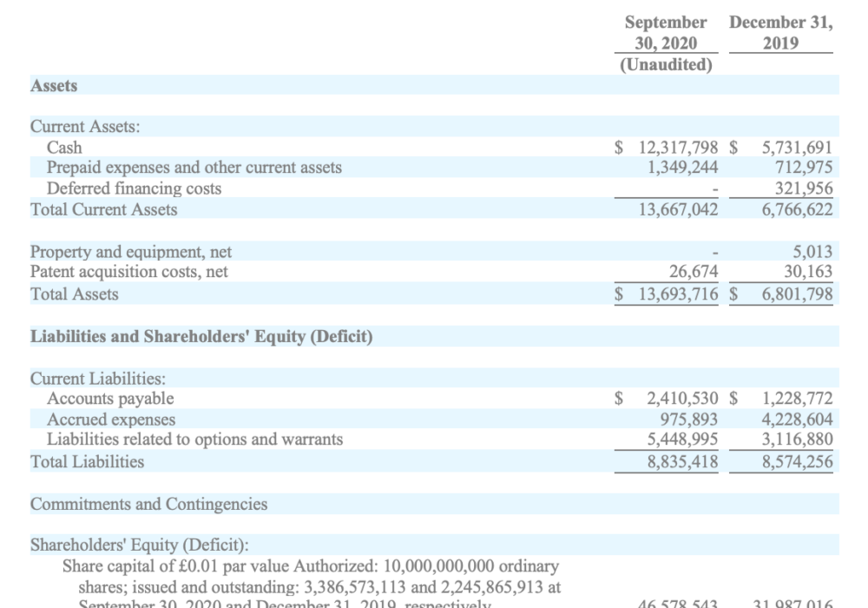Click the "Share capital of £0.01 par value" line

point(311,566)
